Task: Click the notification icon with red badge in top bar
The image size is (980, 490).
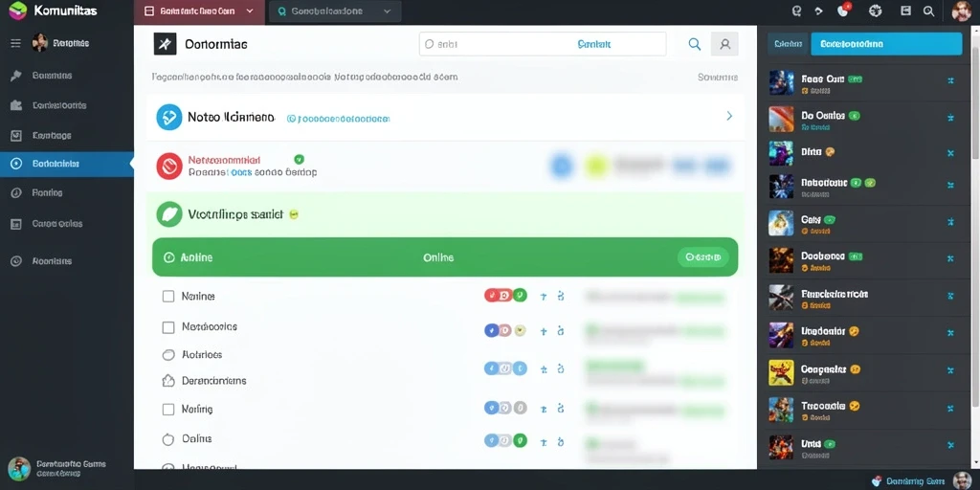Action: pos(843,10)
